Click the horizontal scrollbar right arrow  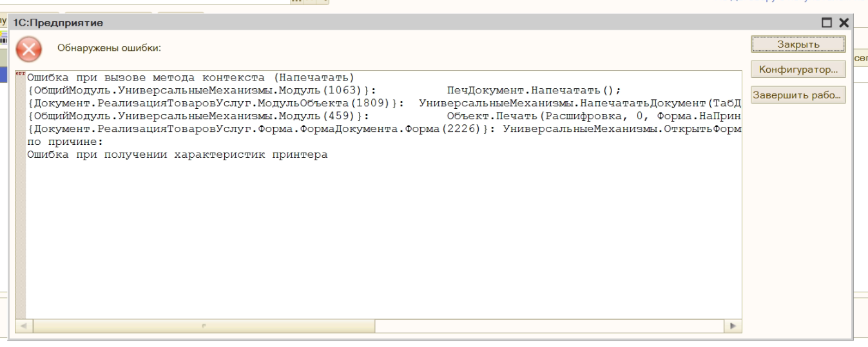tap(734, 326)
